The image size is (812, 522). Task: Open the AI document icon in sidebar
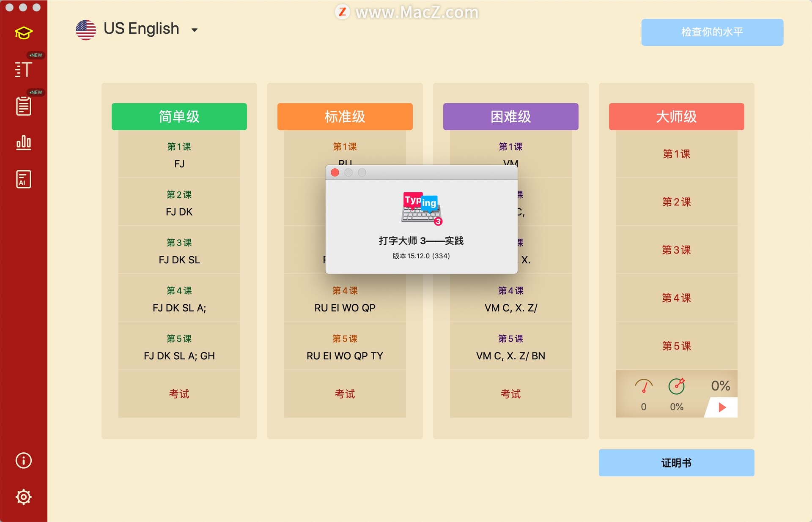[x=24, y=179]
